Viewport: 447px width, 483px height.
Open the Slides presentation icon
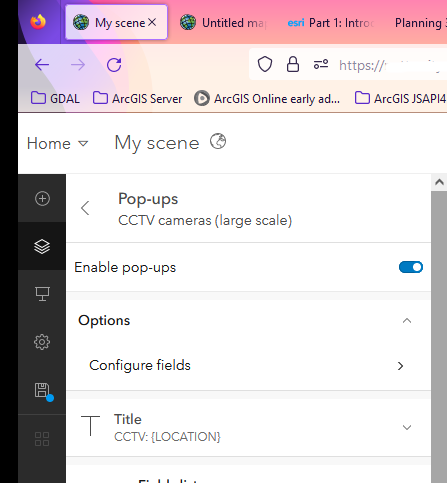coord(42,294)
